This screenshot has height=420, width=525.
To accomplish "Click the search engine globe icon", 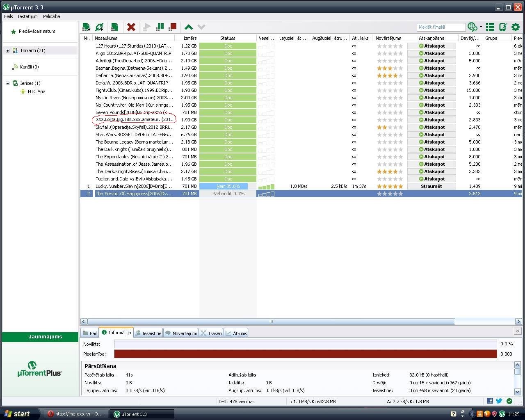I will pos(472,27).
